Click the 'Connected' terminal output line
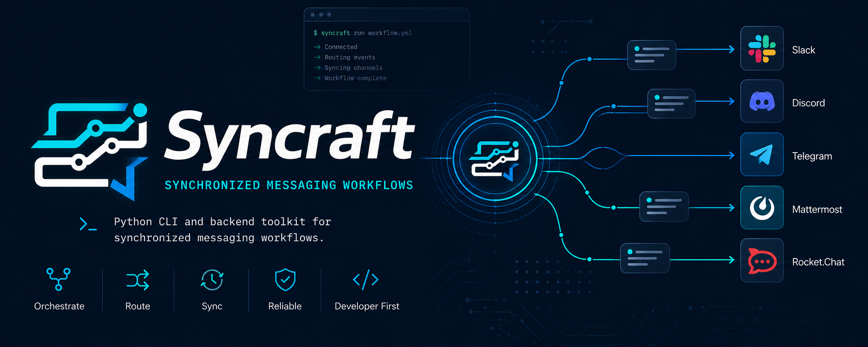Screen dimensions: 868x347 coord(335,47)
